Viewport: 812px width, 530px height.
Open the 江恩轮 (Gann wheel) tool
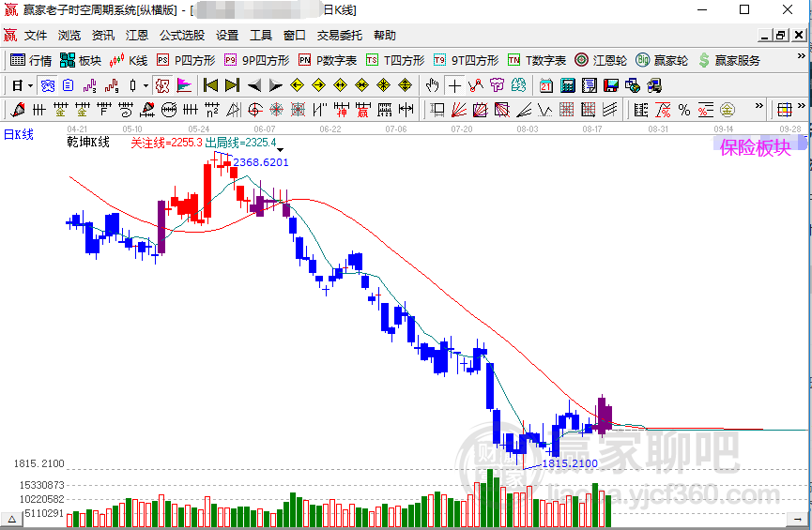[601, 61]
